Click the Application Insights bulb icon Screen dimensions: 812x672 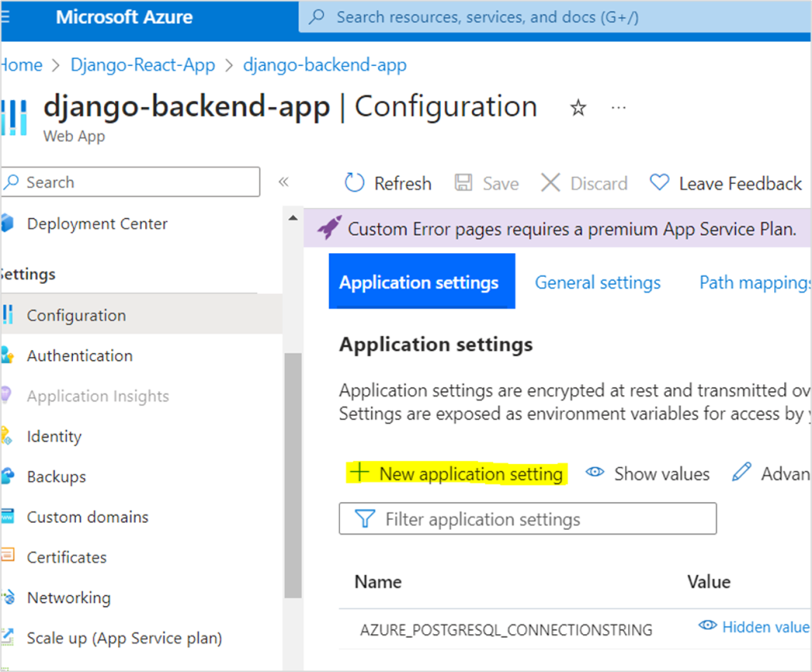click(x=6, y=395)
